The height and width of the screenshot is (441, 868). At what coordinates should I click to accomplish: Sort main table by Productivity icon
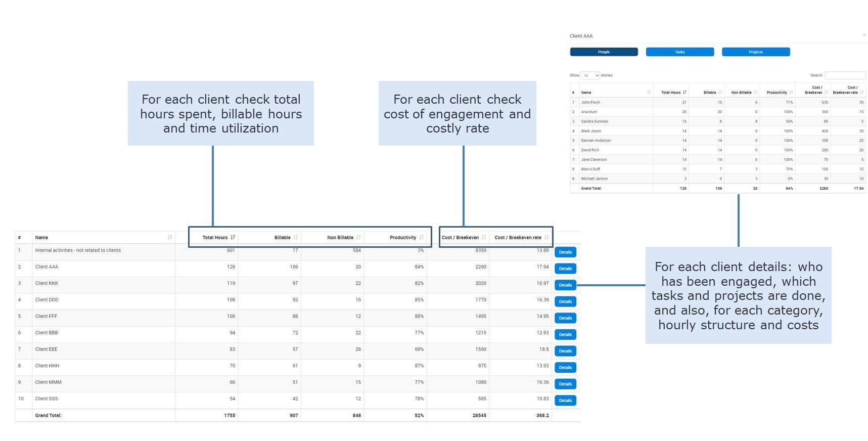(421, 237)
